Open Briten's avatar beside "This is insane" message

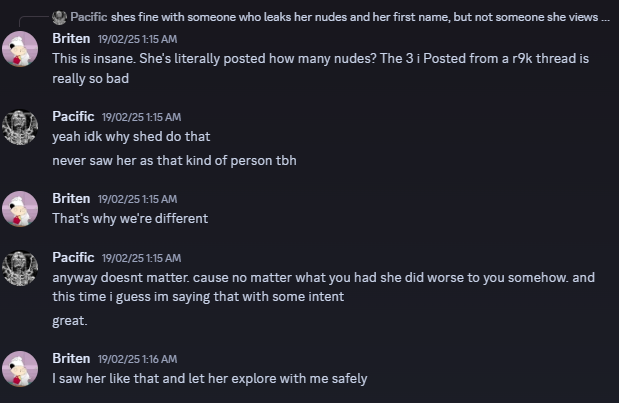(21, 48)
